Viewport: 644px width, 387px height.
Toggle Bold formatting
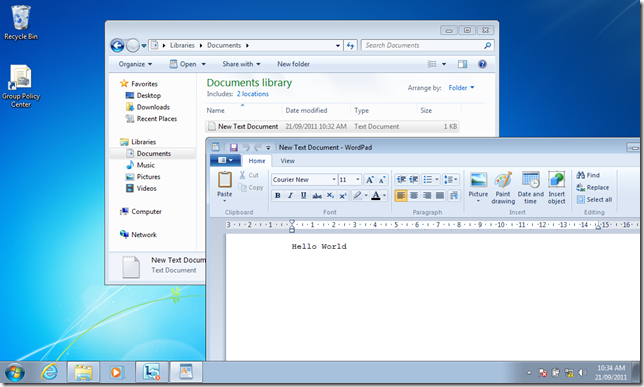click(278, 196)
